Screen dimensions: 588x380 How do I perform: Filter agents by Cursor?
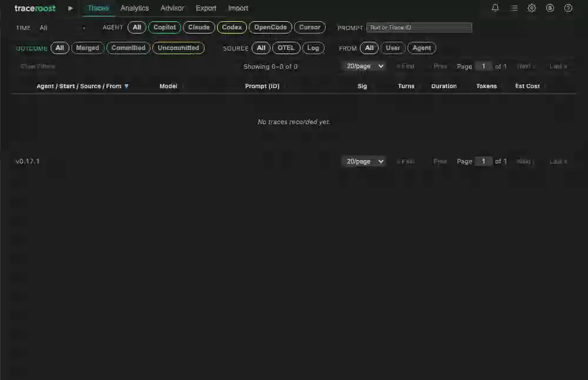310,28
